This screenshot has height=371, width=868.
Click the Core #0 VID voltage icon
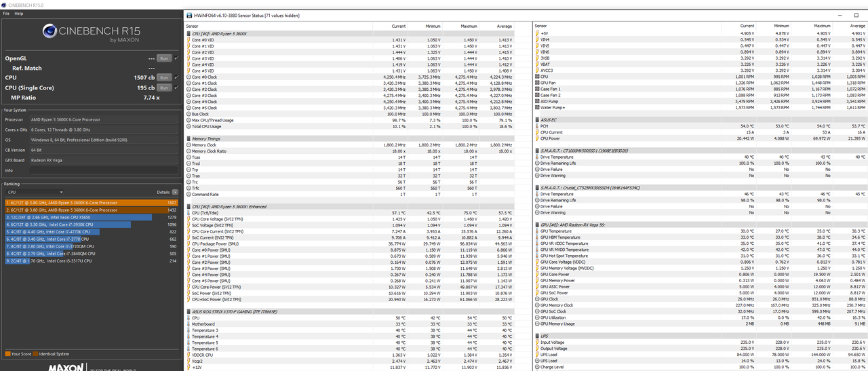[189, 40]
